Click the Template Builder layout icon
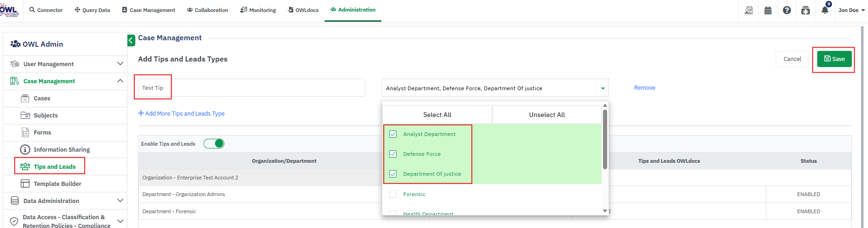 pyautogui.click(x=25, y=184)
